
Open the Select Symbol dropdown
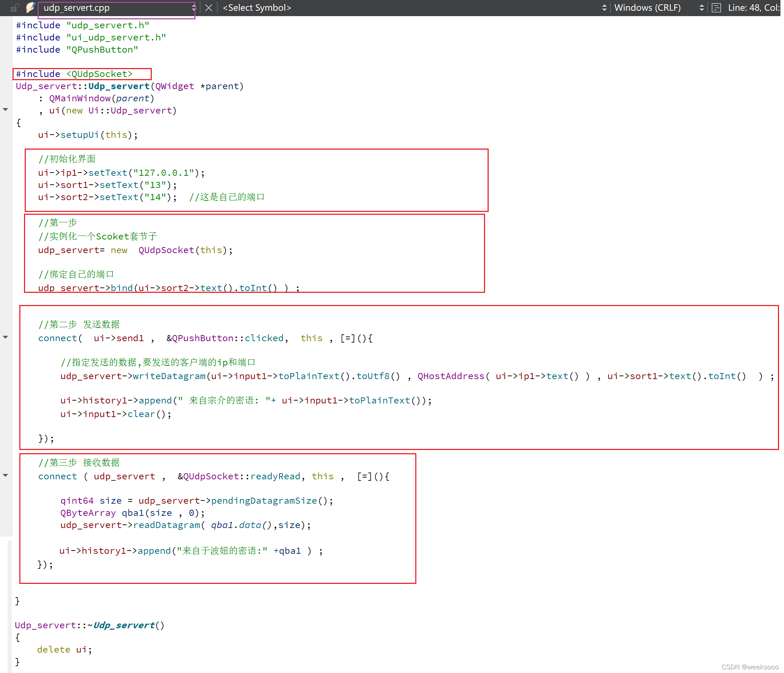[x=409, y=7]
